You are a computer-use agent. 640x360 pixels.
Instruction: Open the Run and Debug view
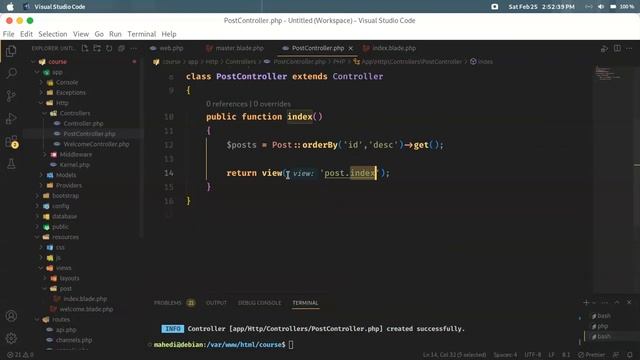(x=11, y=119)
